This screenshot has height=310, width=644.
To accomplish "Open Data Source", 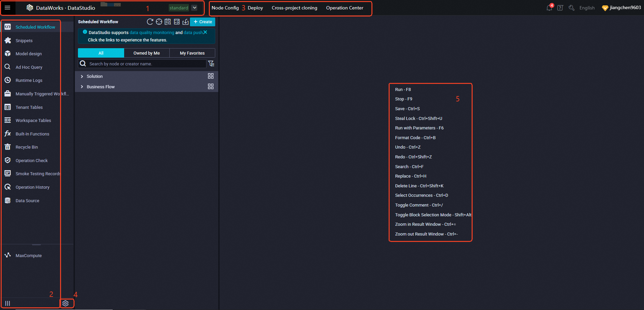I will point(27,200).
